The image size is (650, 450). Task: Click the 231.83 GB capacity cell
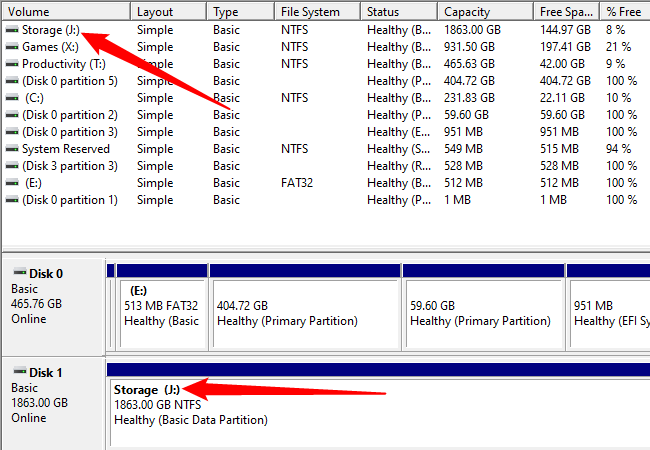pos(469,98)
